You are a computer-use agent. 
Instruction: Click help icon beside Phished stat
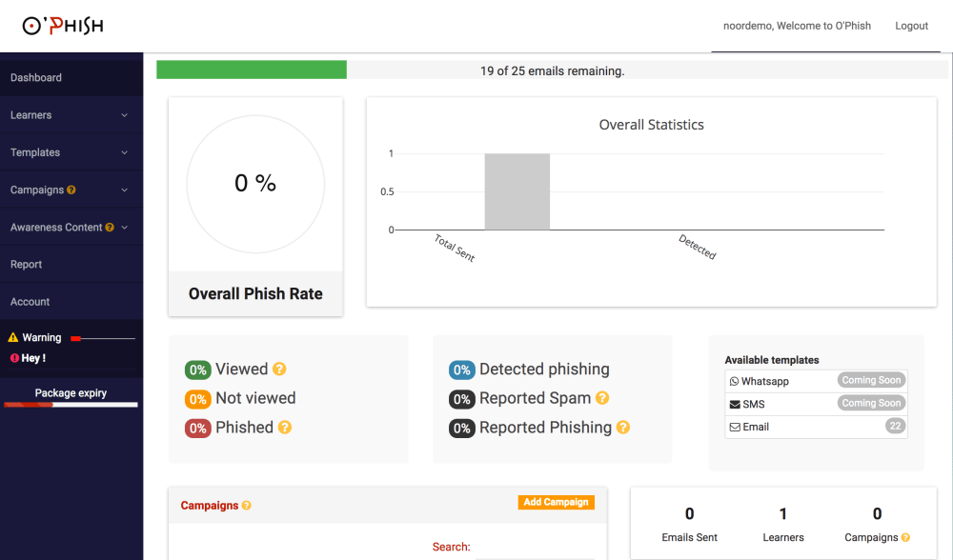[x=285, y=428]
